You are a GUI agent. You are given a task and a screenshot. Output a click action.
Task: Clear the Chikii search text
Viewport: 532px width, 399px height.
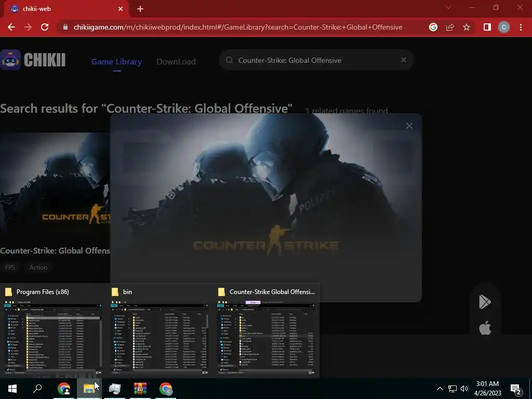tap(403, 60)
